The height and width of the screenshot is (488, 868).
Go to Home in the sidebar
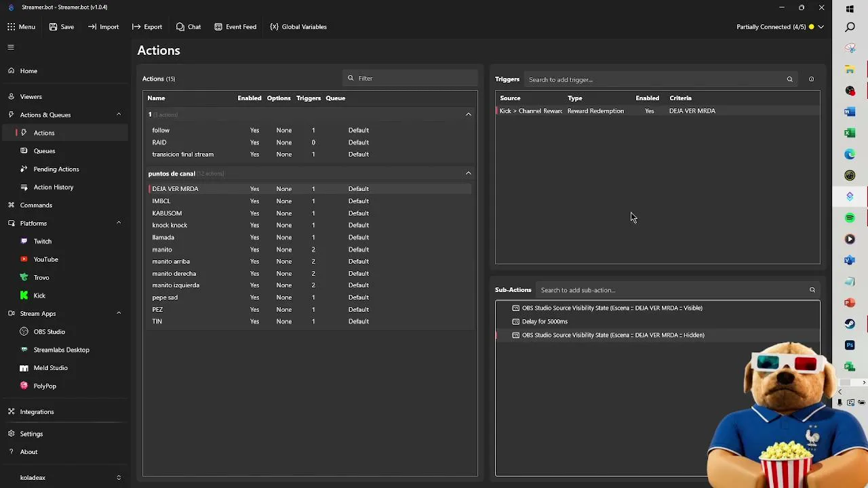pos(28,70)
